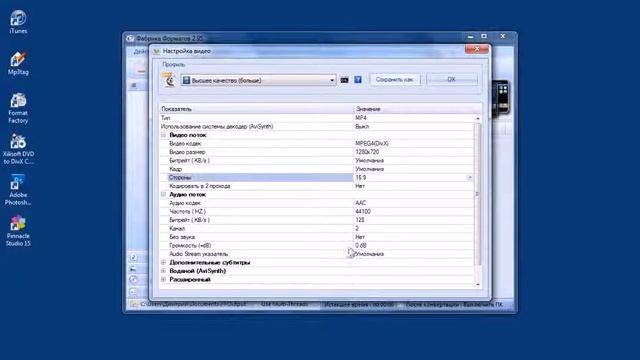Open the ROM/DVD disc icon in Format Factory sidebar
Image resolution: width=640 pixels, height=360 pixels.
[133, 280]
